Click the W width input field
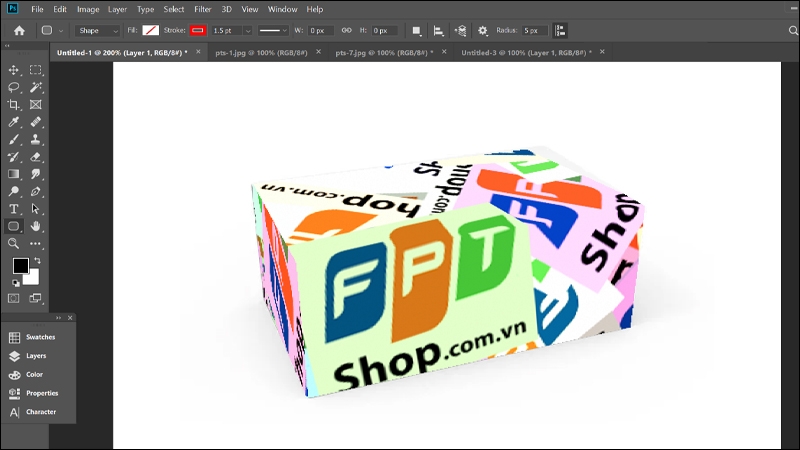This screenshot has width=800, height=450. point(320,31)
